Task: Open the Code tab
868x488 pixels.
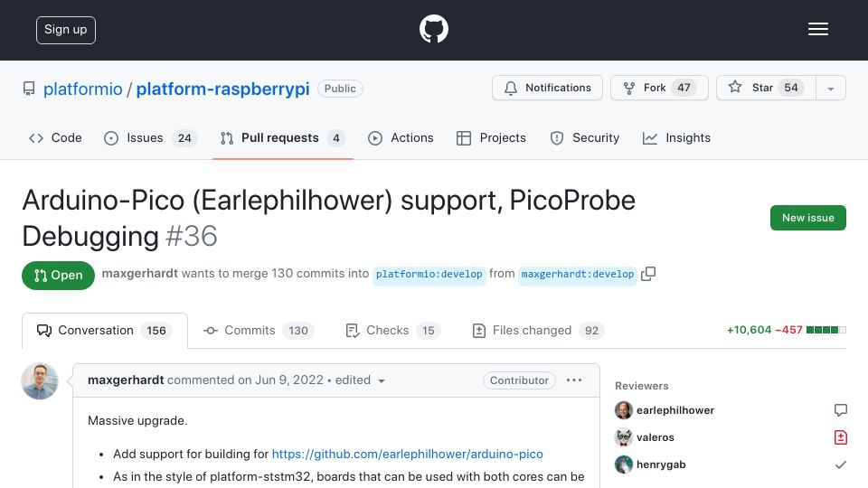Action: 55,137
